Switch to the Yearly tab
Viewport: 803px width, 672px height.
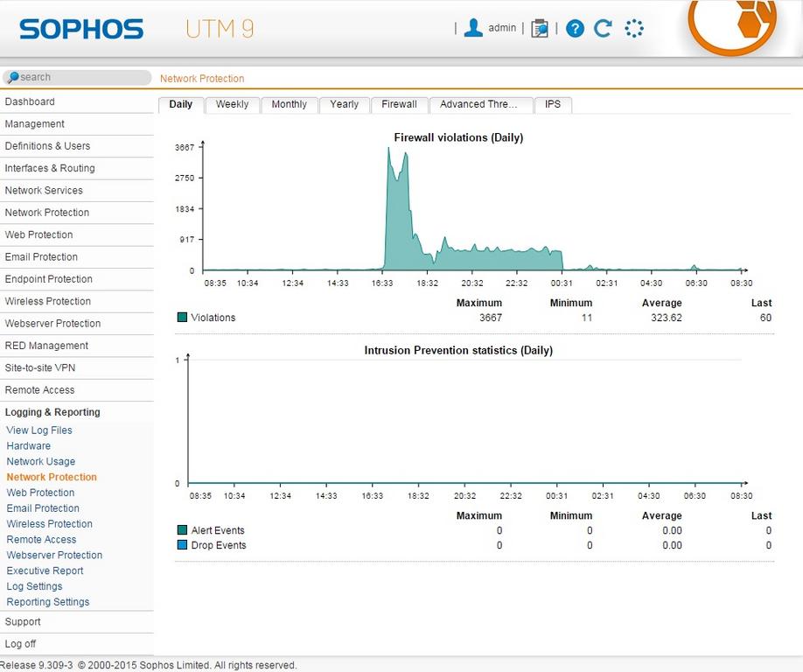click(344, 104)
